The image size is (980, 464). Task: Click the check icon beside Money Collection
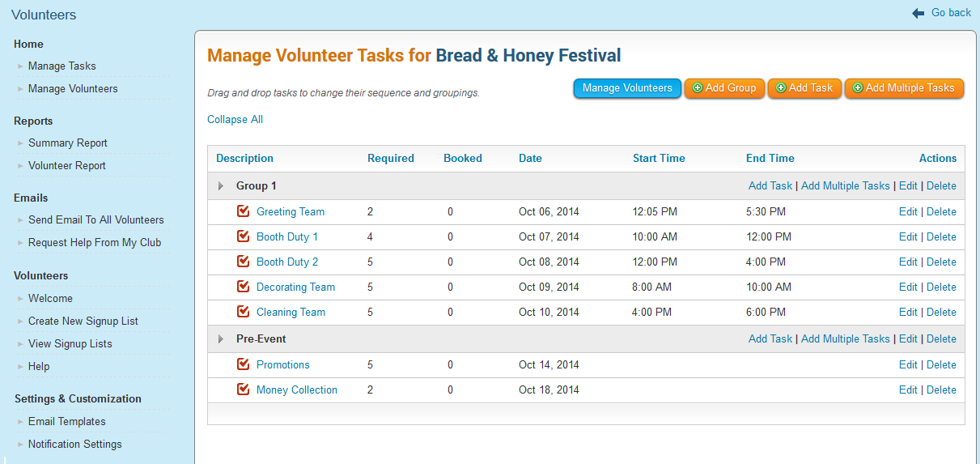[243, 390]
